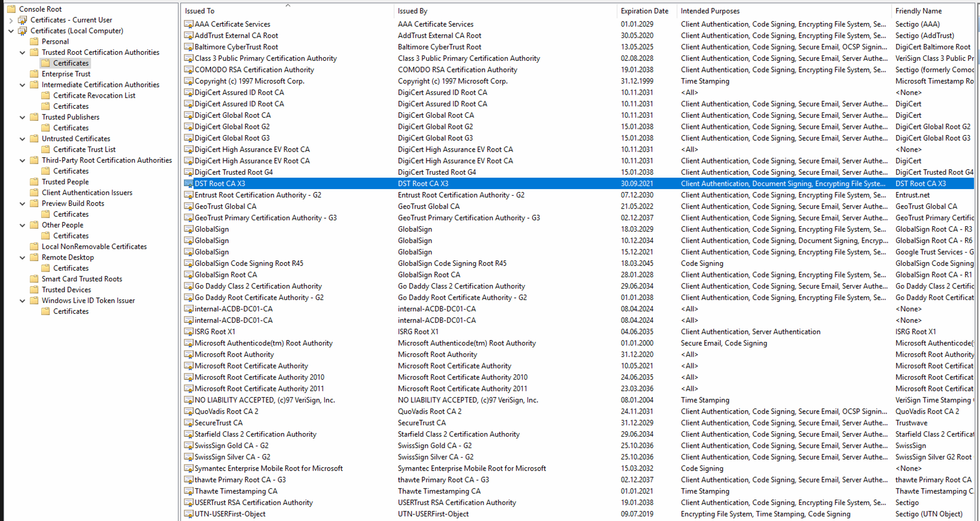The height and width of the screenshot is (521, 980).
Task: Click the certificate icon for SwissSign Gold CA - G2
Action: click(189, 446)
